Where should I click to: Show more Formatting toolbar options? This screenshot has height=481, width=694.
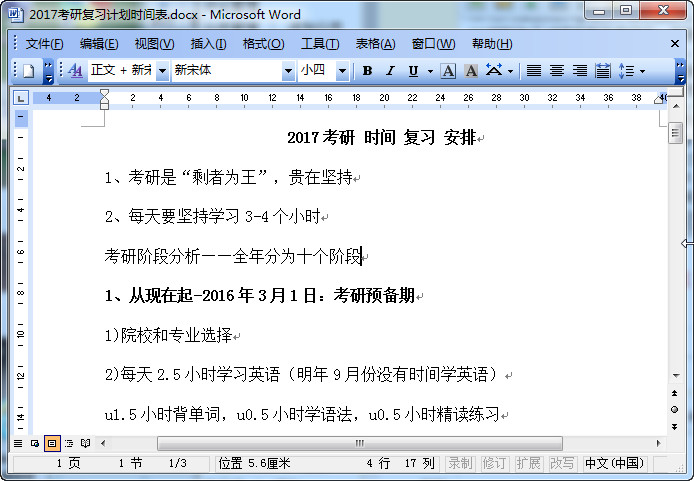pos(680,72)
